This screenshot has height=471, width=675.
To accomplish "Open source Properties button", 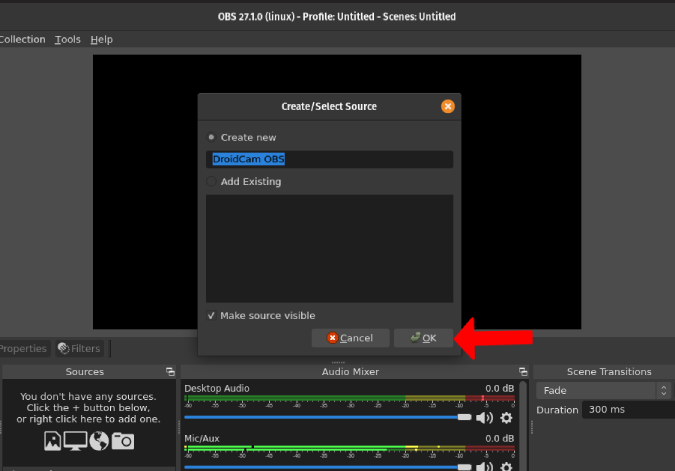I will 24,348.
